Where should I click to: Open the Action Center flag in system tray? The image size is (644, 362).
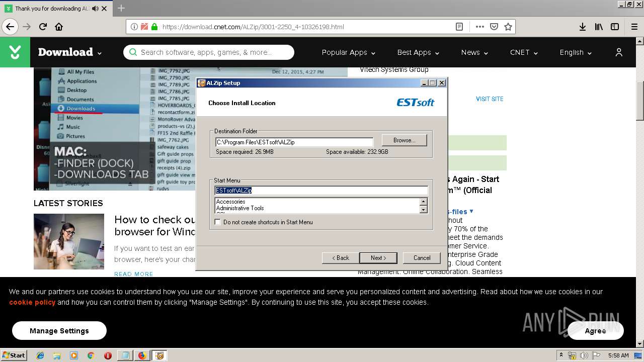(x=595, y=355)
